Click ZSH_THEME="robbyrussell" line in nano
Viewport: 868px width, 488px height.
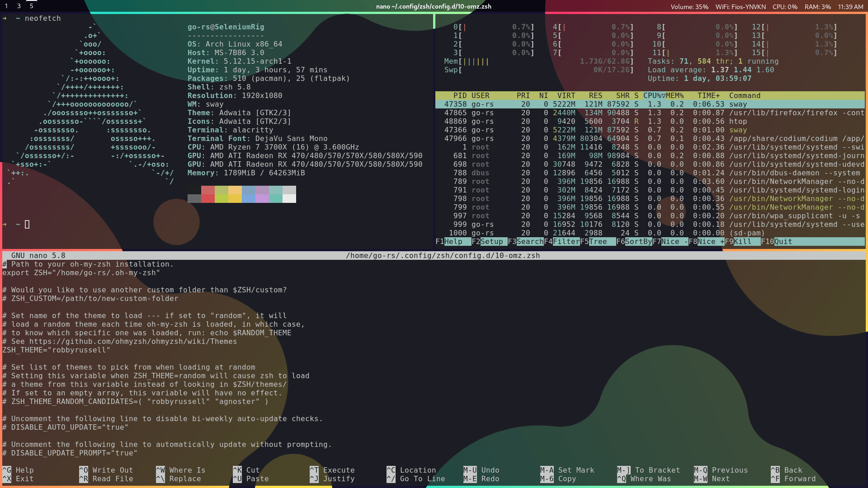tap(56, 350)
